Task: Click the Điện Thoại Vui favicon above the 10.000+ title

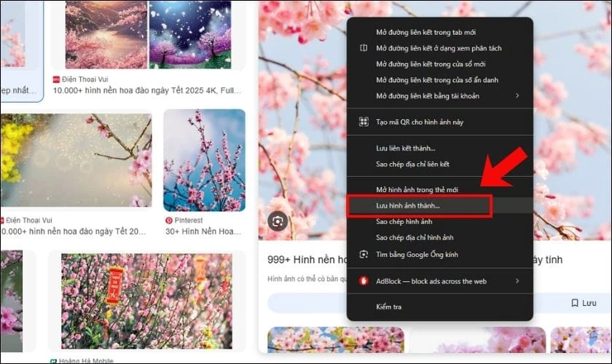Action: (56, 79)
